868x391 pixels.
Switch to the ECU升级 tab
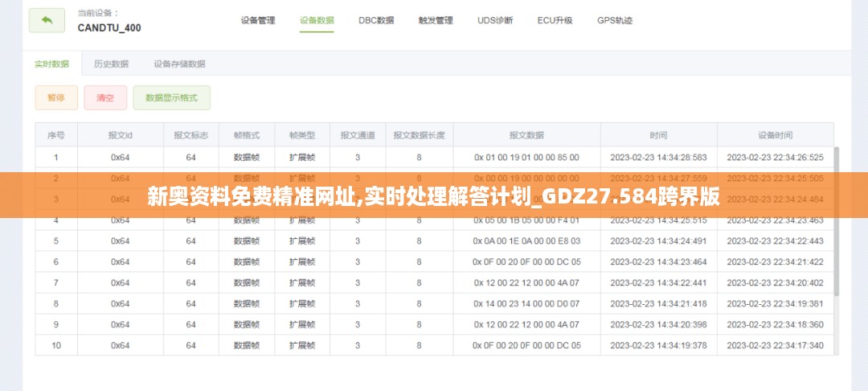[x=555, y=20]
